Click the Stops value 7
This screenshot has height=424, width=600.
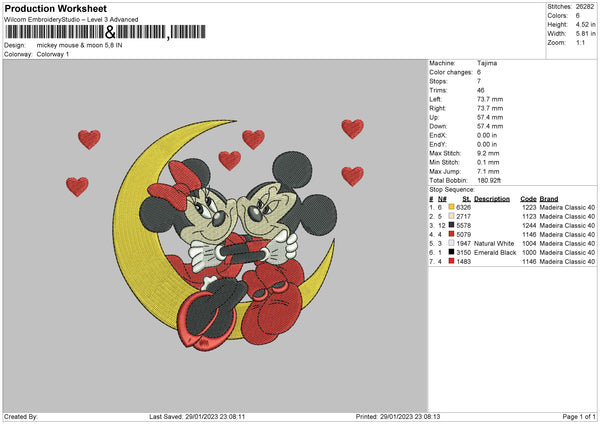point(479,81)
